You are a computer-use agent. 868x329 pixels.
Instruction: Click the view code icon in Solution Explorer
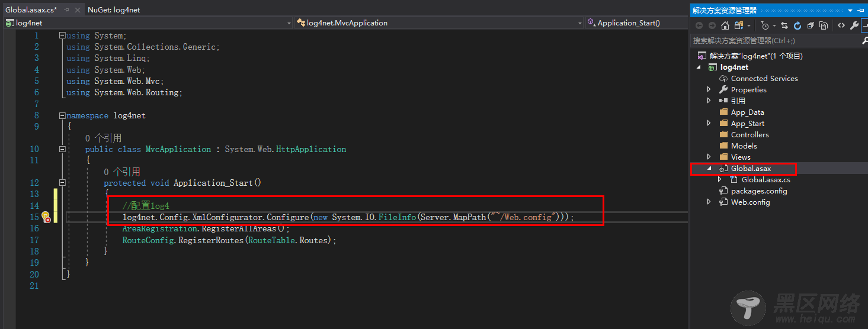click(x=841, y=25)
